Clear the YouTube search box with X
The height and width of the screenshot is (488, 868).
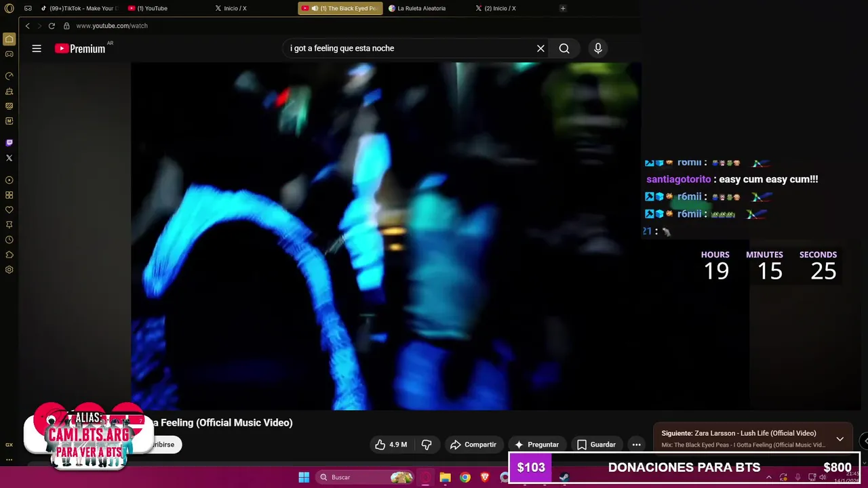(x=540, y=48)
